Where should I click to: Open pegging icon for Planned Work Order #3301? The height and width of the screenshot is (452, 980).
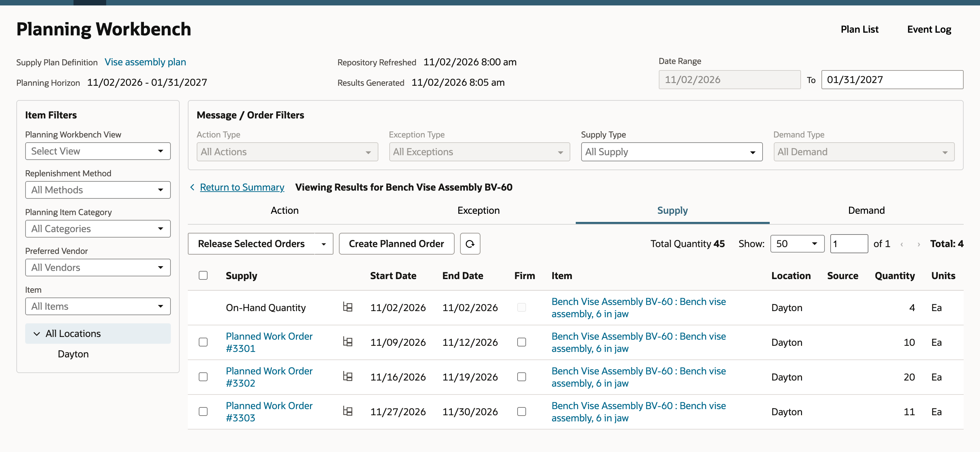pos(347,342)
